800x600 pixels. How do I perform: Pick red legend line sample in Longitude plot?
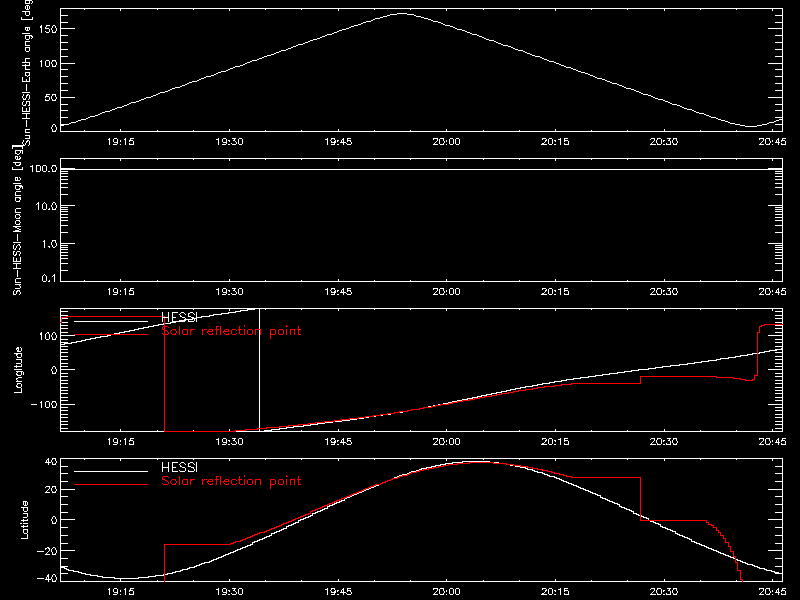pos(111,335)
